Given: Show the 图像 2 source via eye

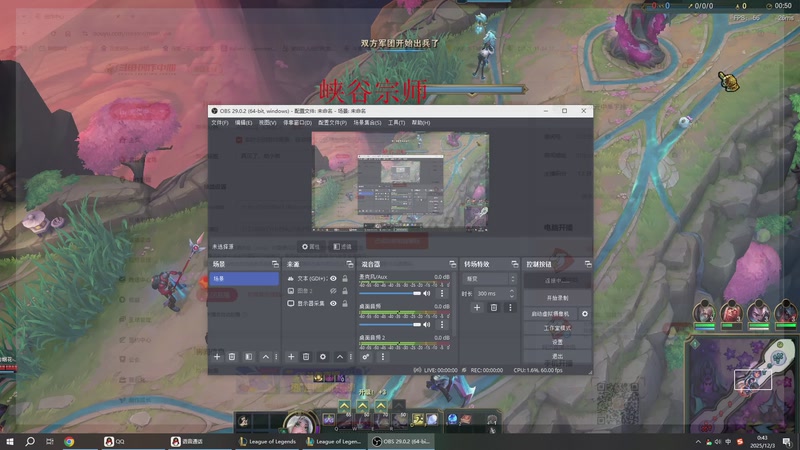Looking at the screenshot, I should (333, 291).
